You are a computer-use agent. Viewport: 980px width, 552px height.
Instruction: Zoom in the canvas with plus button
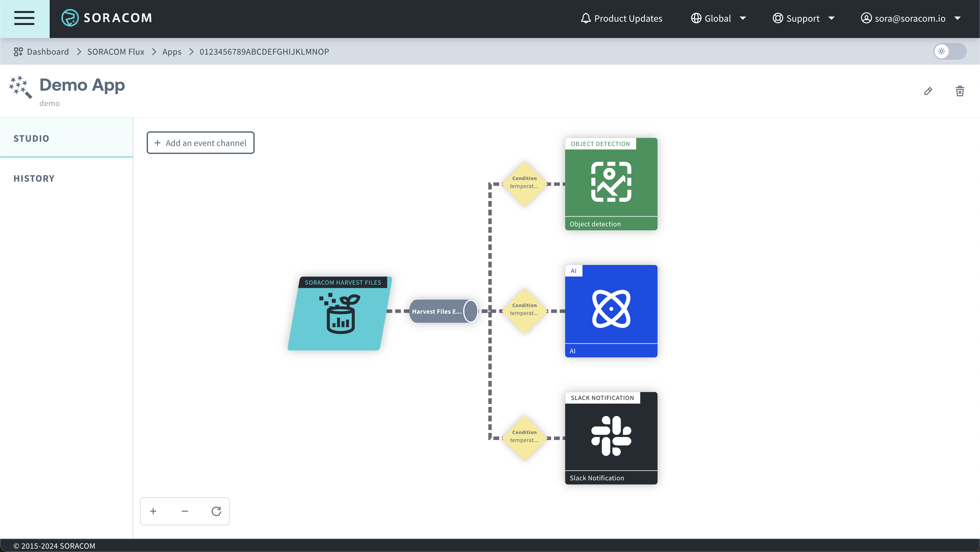point(153,511)
